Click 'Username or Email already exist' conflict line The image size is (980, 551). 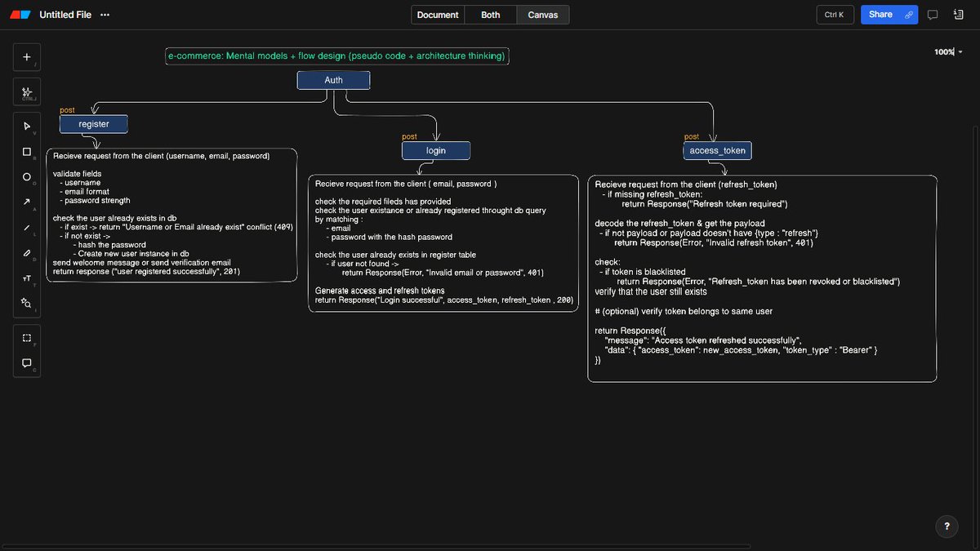177,227
